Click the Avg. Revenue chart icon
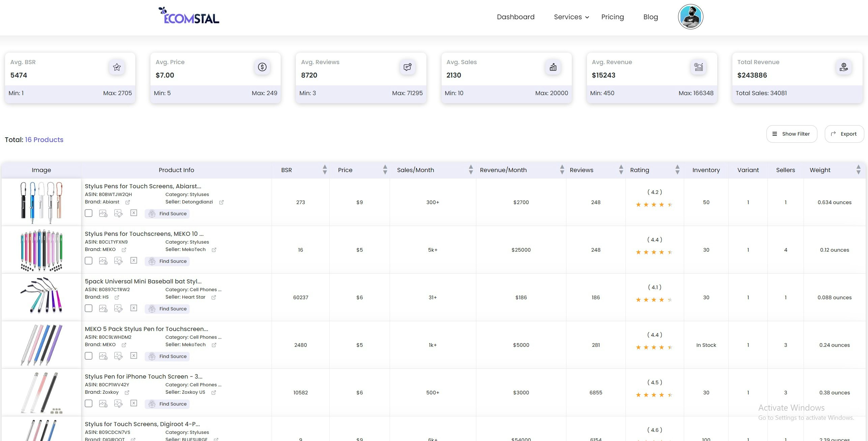Image resolution: width=868 pixels, height=441 pixels. point(698,67)
